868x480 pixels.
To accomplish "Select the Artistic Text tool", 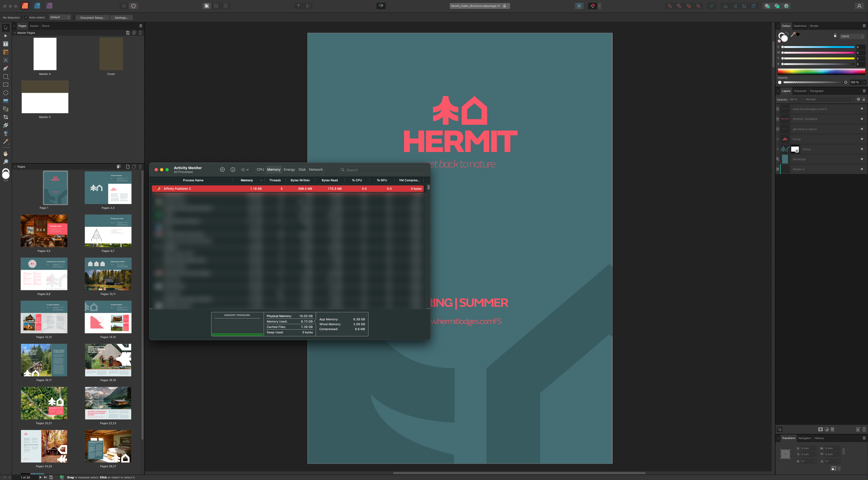I will [5, 60].
